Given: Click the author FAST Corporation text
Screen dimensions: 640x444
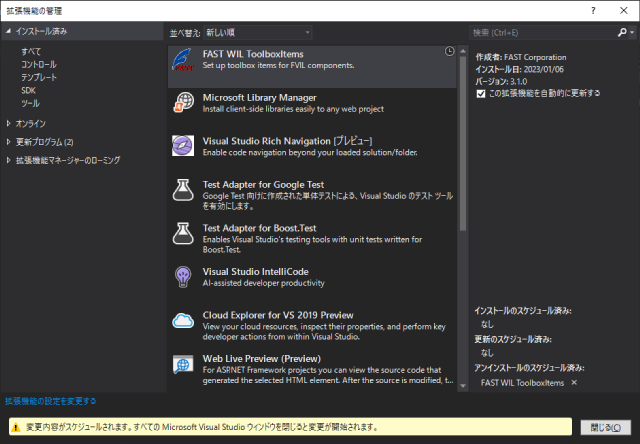Looking at the screenshot, I should tap(535, 57).
